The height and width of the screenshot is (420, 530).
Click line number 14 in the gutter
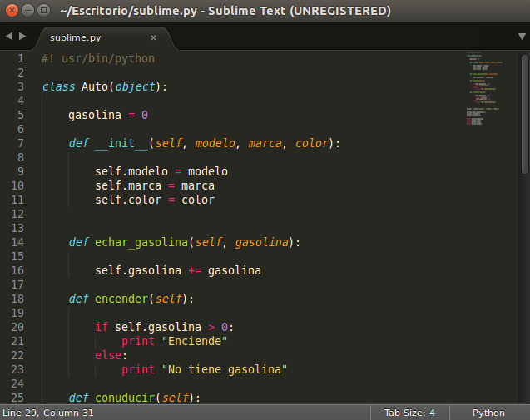[17, 242]
